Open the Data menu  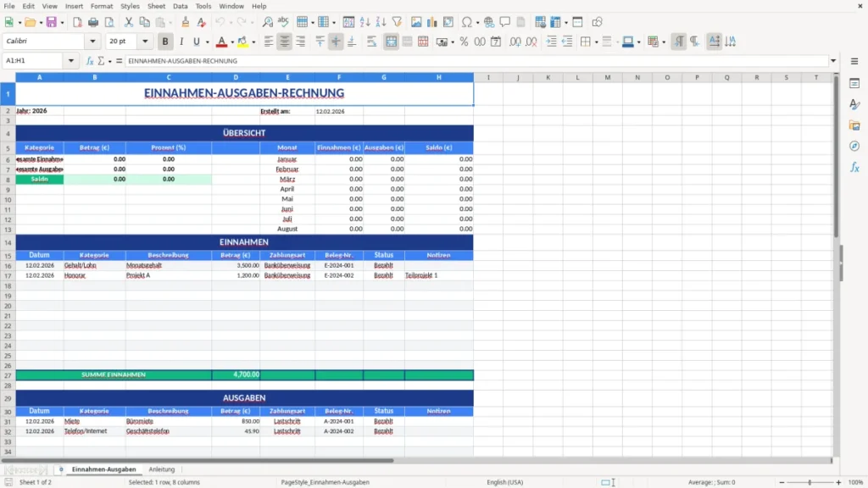180,6
